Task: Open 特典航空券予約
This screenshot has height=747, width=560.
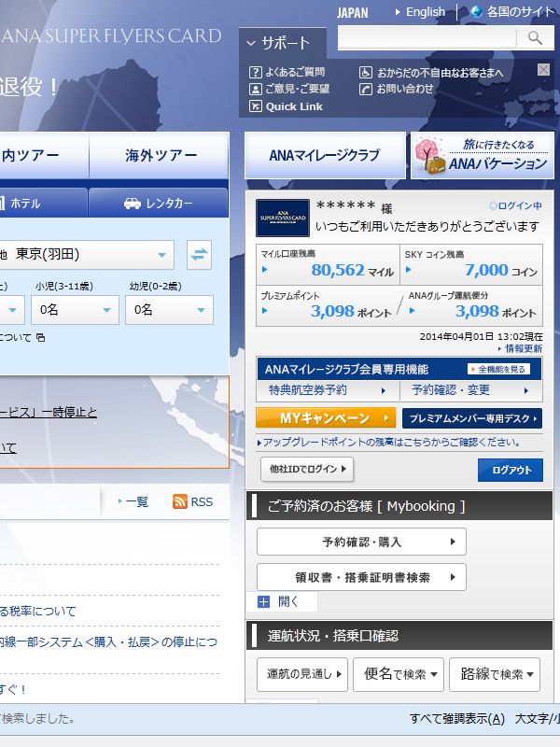Action: (328, 390)
